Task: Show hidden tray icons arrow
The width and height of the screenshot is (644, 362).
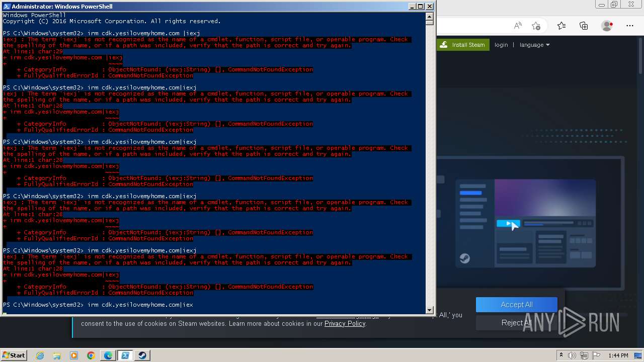Action: click(x=561, y=355)
